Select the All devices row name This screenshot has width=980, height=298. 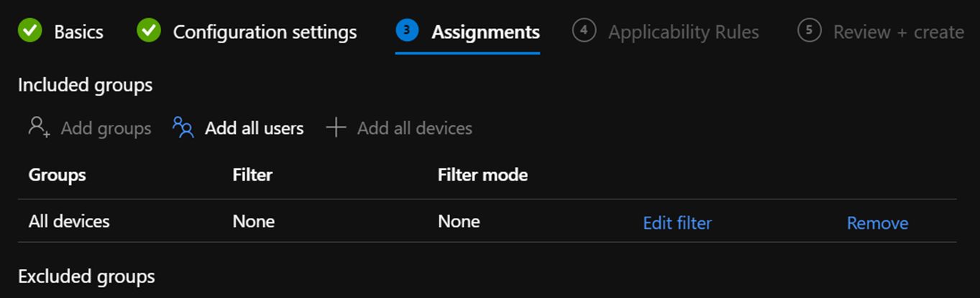click(69, 221)
